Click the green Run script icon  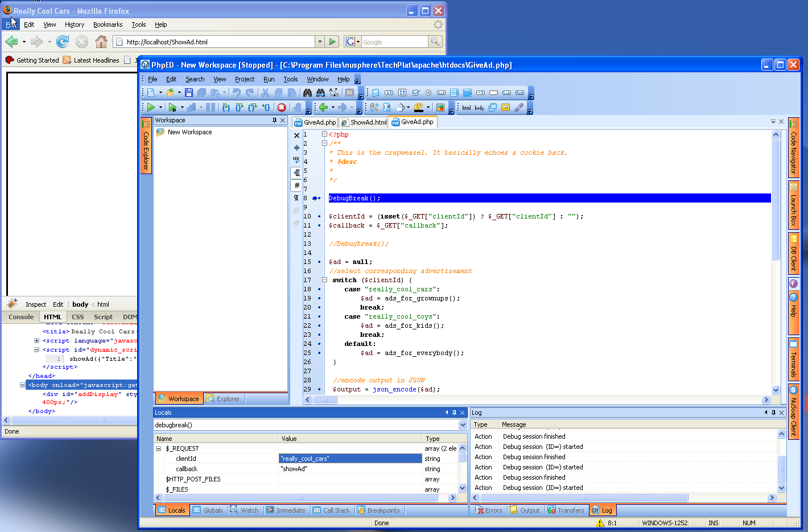click(151, 107)
